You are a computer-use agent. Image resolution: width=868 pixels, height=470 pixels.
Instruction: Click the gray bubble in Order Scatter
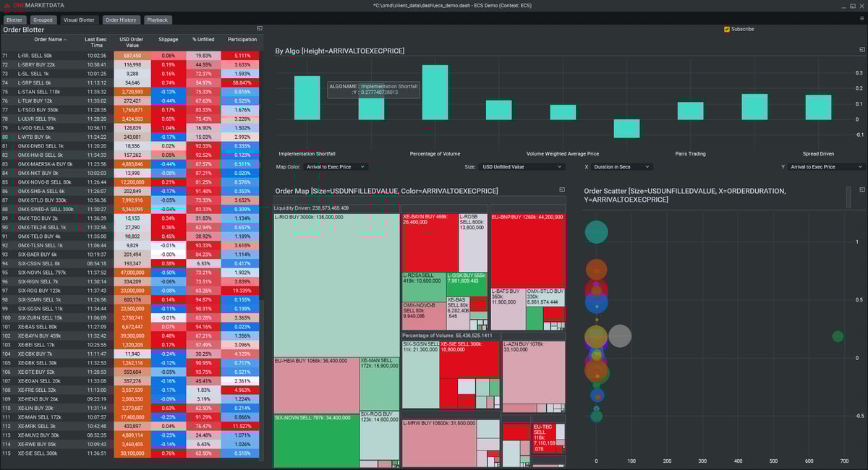[619, 336]
